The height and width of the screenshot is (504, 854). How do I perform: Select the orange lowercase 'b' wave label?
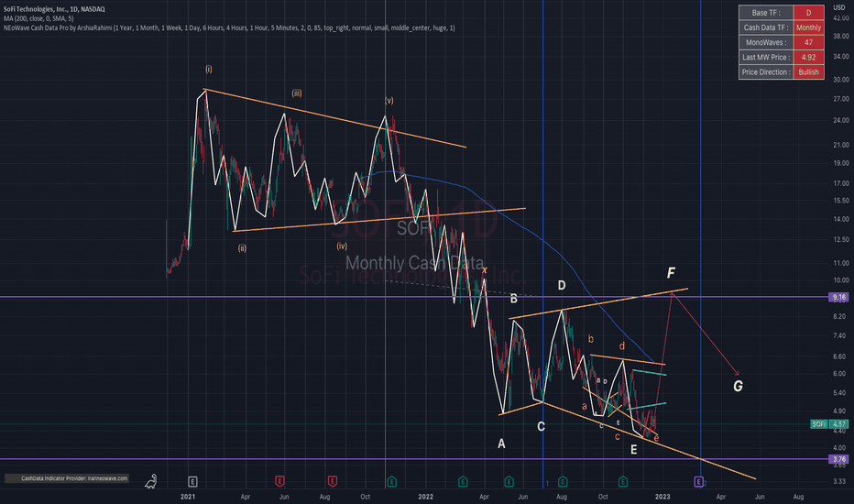click(x=591, y=339)
